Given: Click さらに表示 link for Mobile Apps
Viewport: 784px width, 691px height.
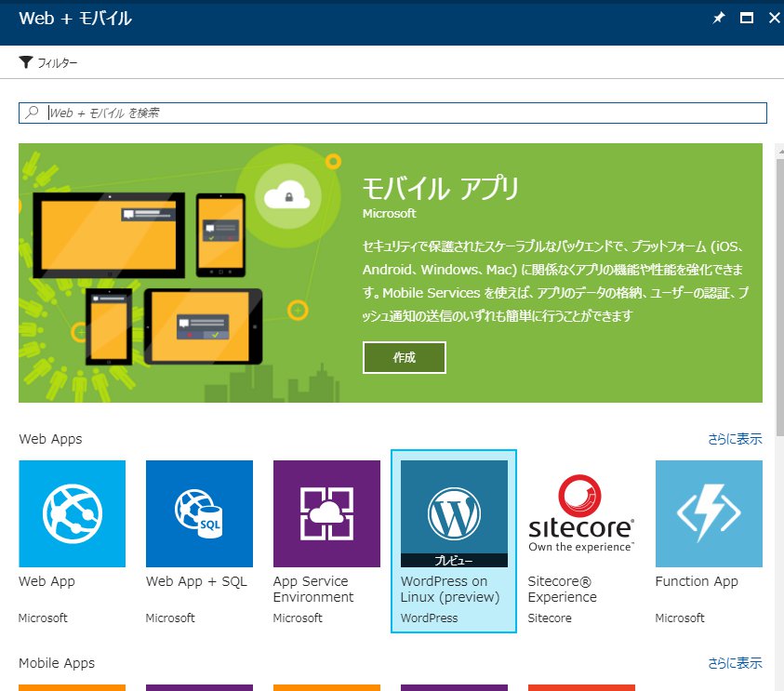Looking at the screenshot, I should coord(735,663).
